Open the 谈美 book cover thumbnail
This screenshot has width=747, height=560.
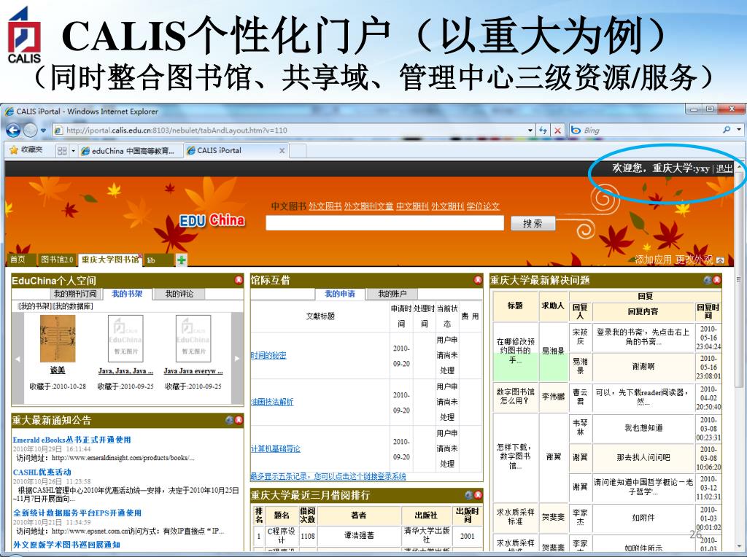[58, 338]
